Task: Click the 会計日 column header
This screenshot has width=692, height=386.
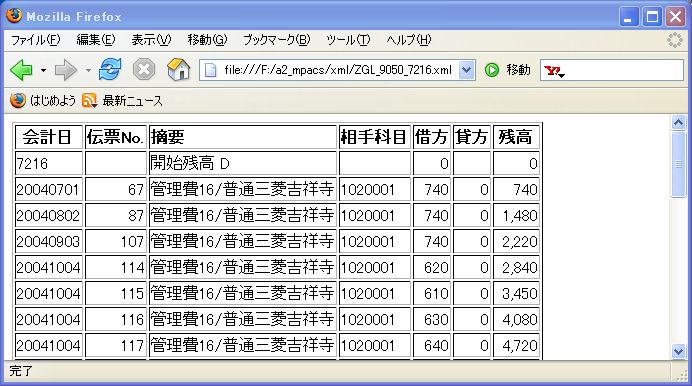Action: coord(49,137)
